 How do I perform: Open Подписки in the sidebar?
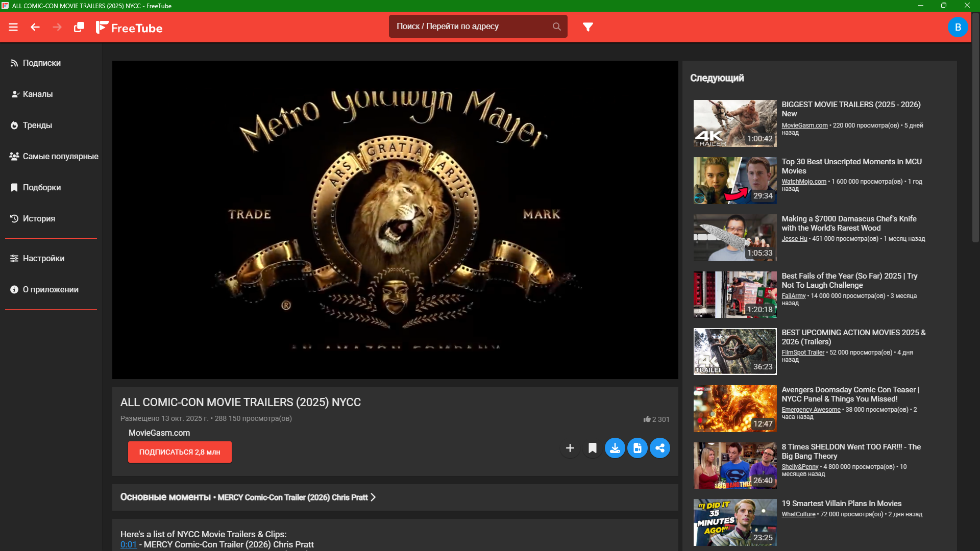pos(42,63)
